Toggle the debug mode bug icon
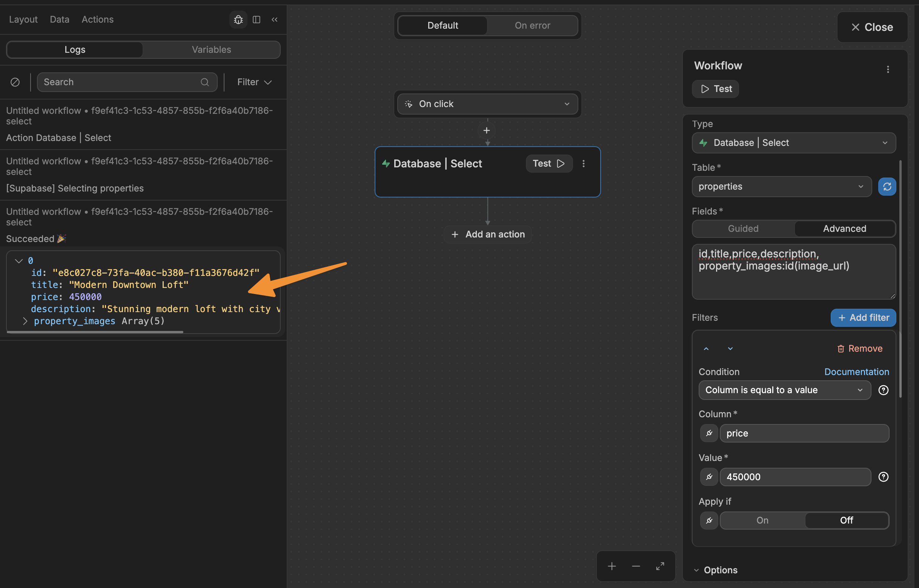This screenshot has height=588, width=919. click(x=238, y=20)
